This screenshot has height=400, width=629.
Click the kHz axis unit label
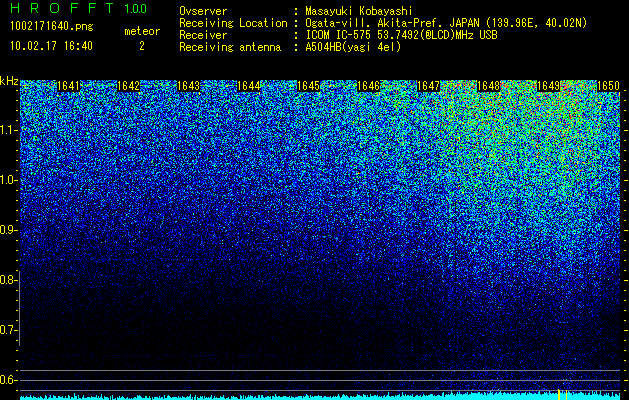tap(9, 81)
